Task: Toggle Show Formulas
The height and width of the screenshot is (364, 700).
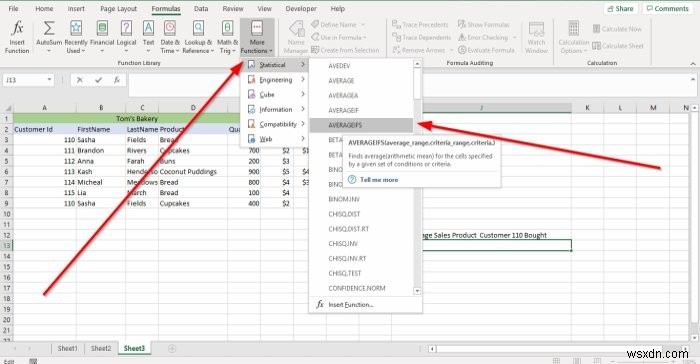Action: (483, 25)
